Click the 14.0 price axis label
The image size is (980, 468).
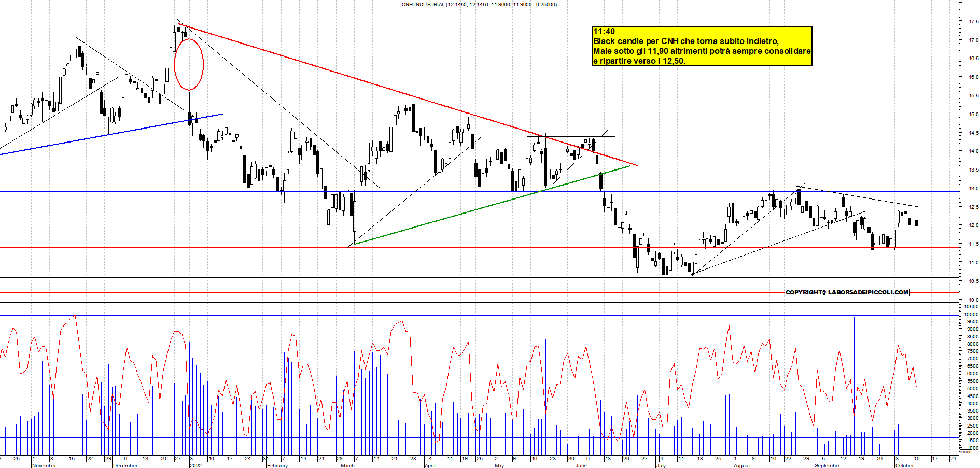tap(973, 151)
